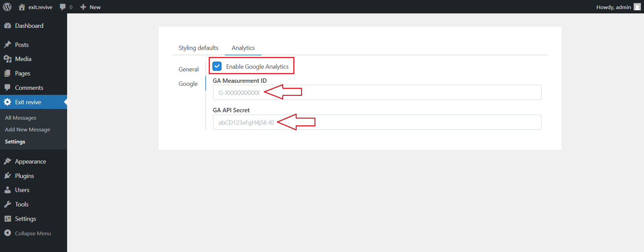Switch to the Styling defaults tab
The height and width of the screenshot is (252, 644).
198,48
